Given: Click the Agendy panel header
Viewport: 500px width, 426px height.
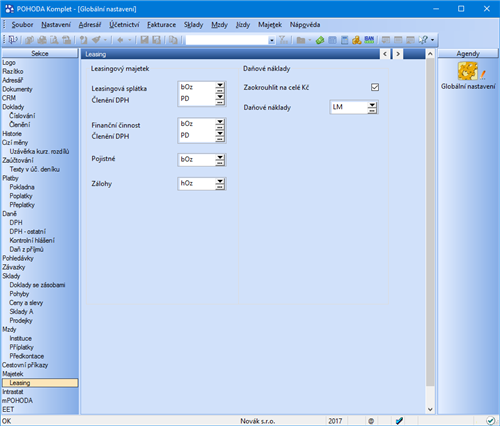Looking at the screenshot, I should pyautogui.click(x=468, y=53).
